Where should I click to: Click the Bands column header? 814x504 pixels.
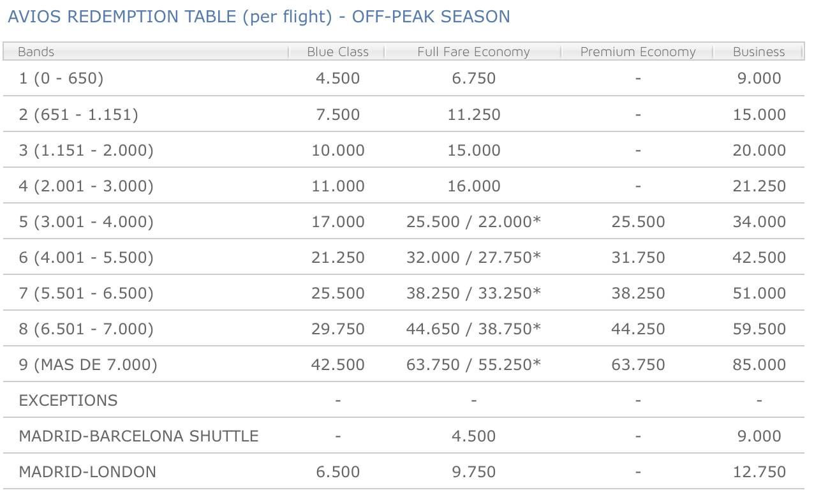(x=36, y=52)
